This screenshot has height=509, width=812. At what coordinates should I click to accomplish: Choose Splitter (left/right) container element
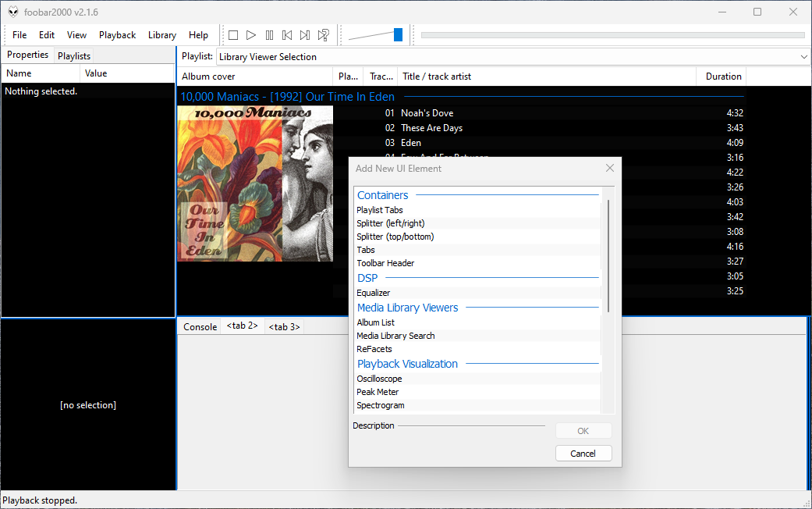tap(391, 223)
